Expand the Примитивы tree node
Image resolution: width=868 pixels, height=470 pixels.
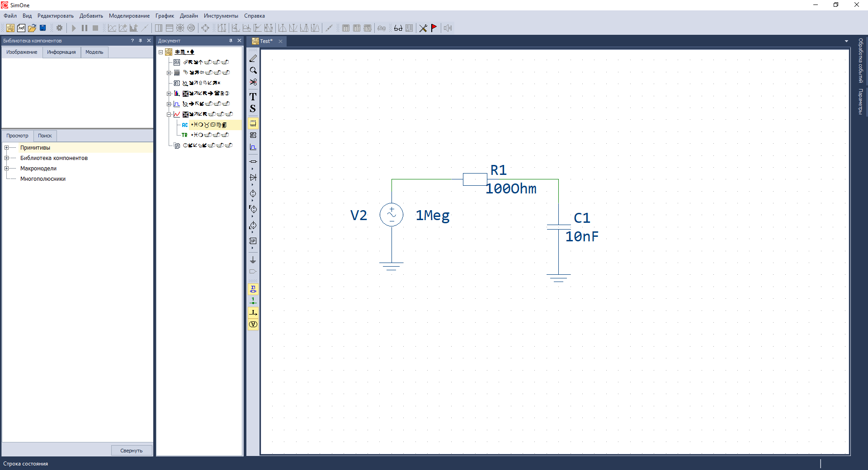[7, 148]
